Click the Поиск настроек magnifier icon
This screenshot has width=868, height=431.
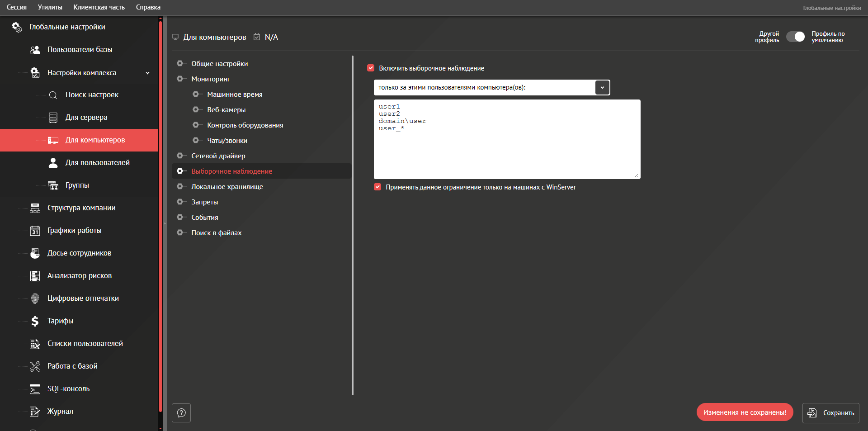tap(53, 95)
